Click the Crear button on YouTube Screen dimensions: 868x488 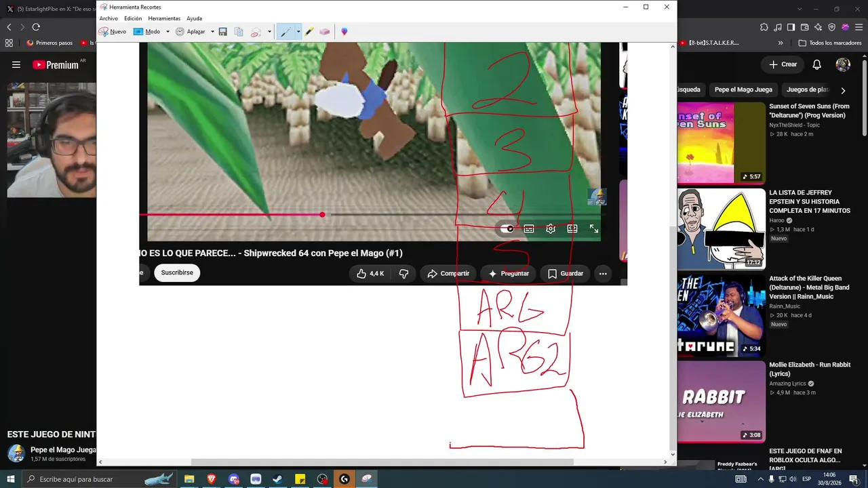click(x=783, y=64)
